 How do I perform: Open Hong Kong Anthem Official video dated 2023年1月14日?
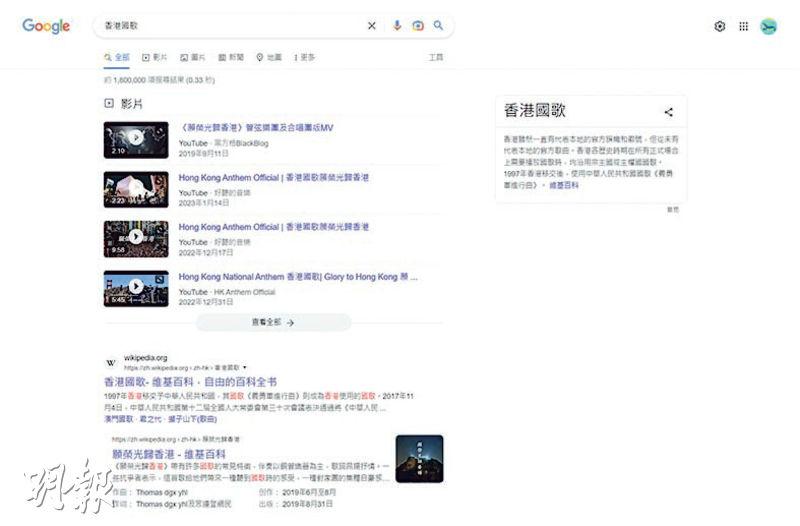coord(273,178)
